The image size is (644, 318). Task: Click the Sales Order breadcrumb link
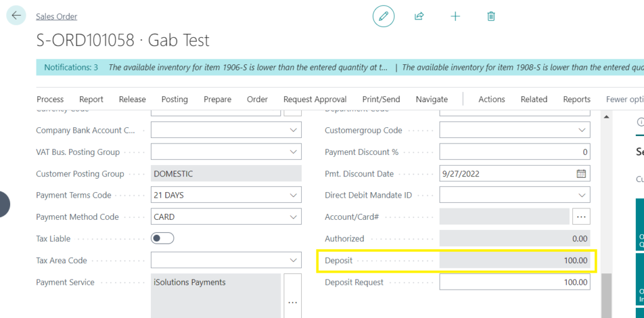pyautogui.click(x=57, y=16)
